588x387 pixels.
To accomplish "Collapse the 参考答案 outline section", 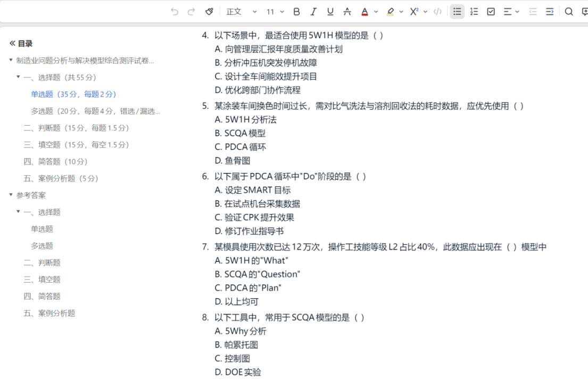I will click(11, 195).
